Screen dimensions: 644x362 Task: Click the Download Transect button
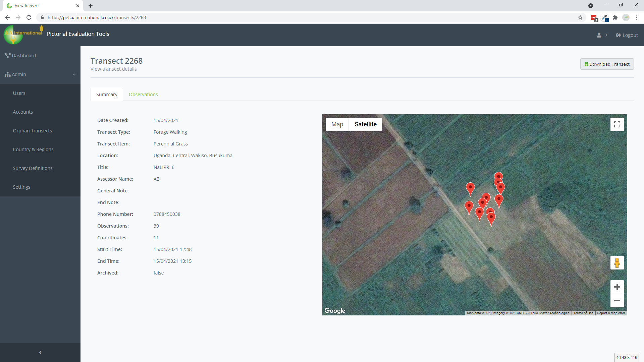pos(607,64)
